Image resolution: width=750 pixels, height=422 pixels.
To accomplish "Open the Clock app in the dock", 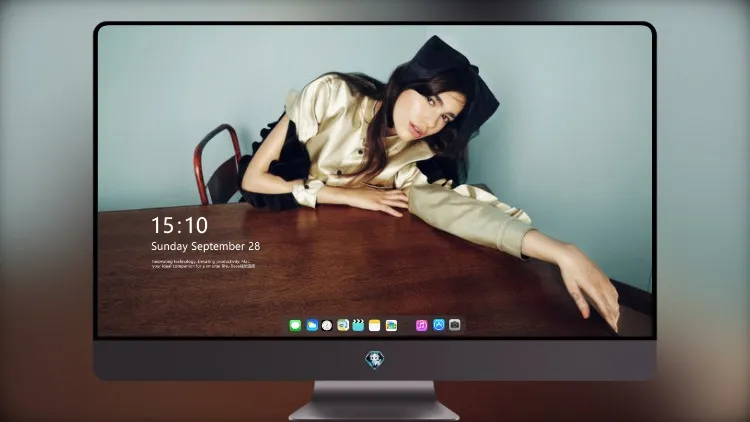I will (x=327, y=325).
